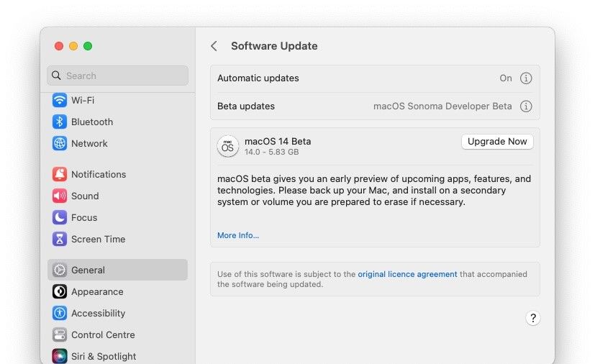Open info for Automatic updates
595x364 pixels.
click(x=525, y=78)
